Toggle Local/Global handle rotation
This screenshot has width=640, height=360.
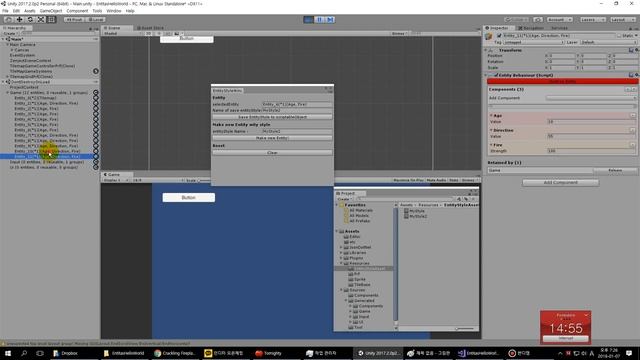95,20
